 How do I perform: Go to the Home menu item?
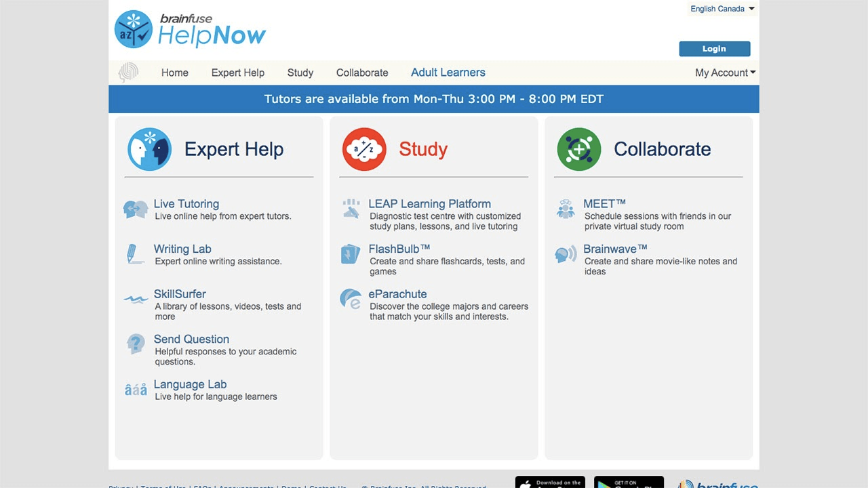coord(174,73)
